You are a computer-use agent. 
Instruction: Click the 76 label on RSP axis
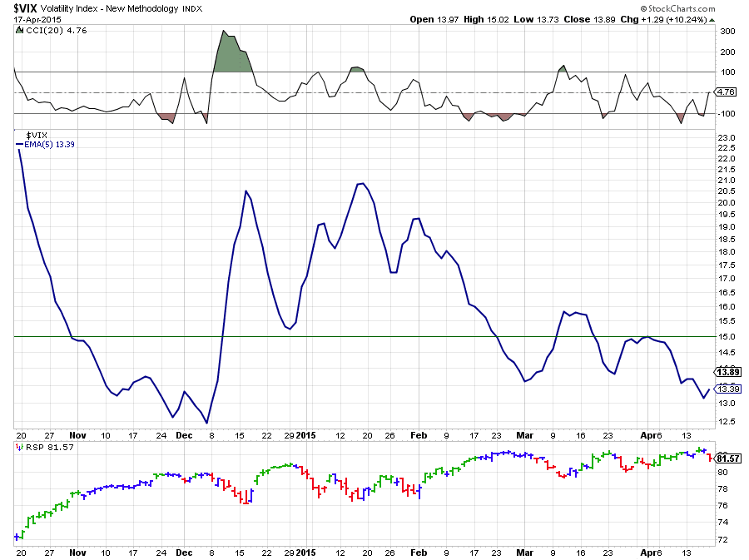[x=722, y=506]
